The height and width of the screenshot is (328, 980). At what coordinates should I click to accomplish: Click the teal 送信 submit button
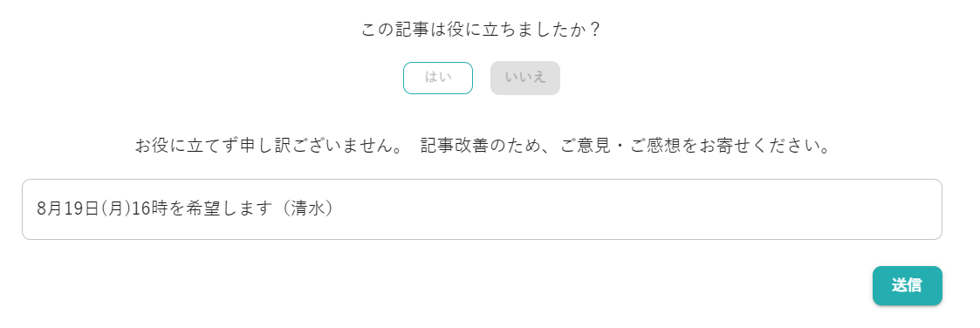[907, 285]
